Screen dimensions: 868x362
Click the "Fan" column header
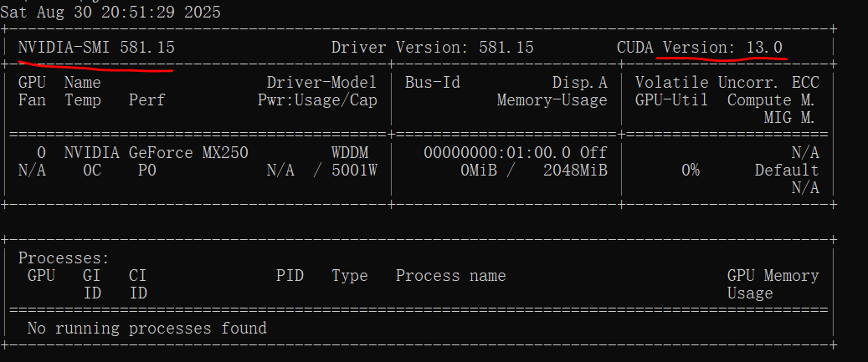click(x=32, y=100)
